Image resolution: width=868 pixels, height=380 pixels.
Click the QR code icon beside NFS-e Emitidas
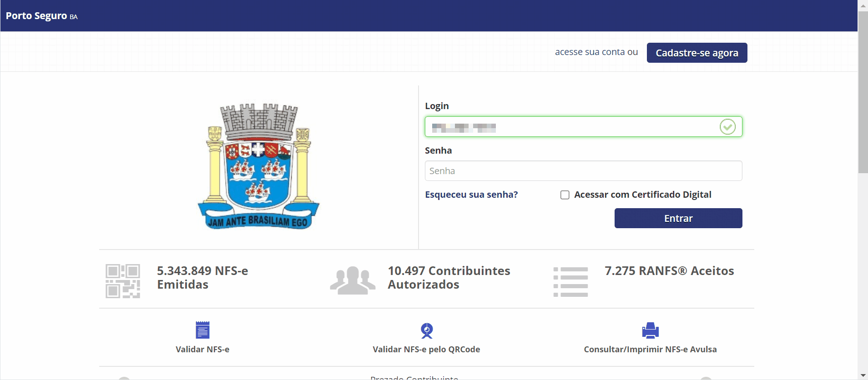[123, 281]
